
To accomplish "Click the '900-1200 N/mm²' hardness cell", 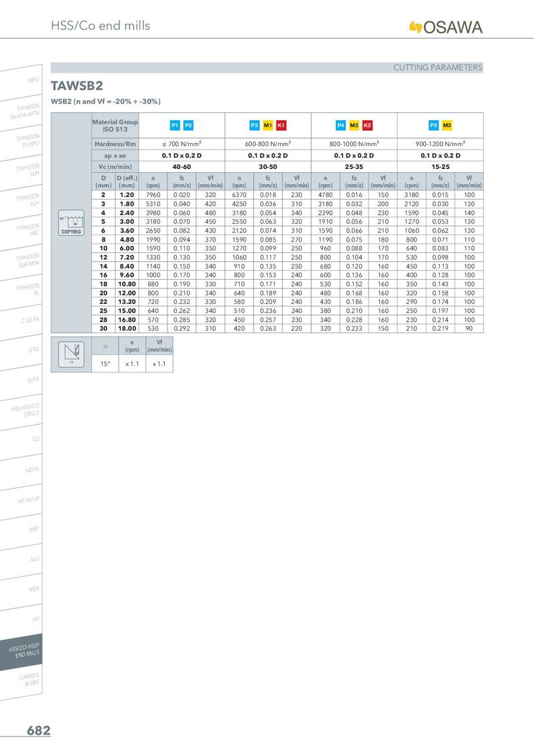I will [441, 144].
